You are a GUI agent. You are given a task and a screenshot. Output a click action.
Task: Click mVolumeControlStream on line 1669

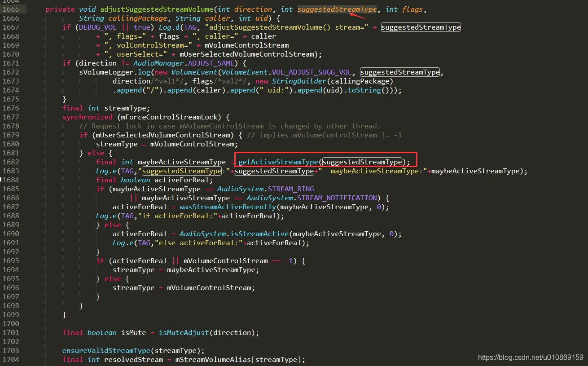[x=246, y=45]
